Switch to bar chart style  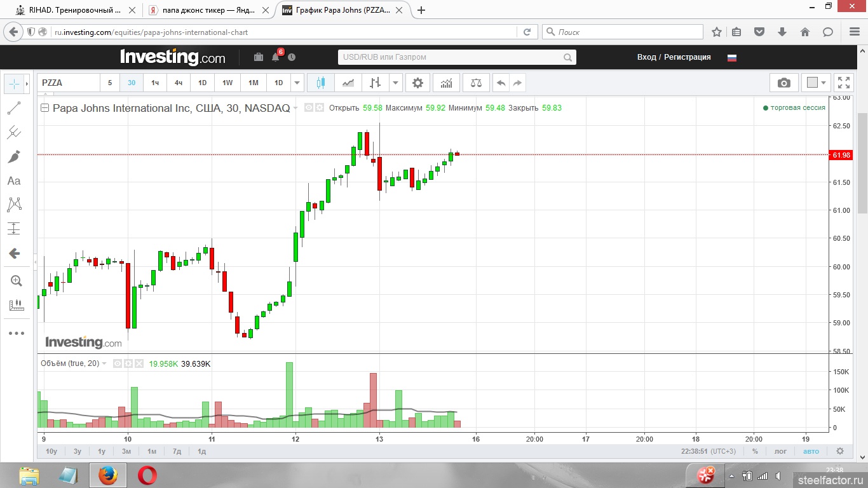tap(376, 83)
